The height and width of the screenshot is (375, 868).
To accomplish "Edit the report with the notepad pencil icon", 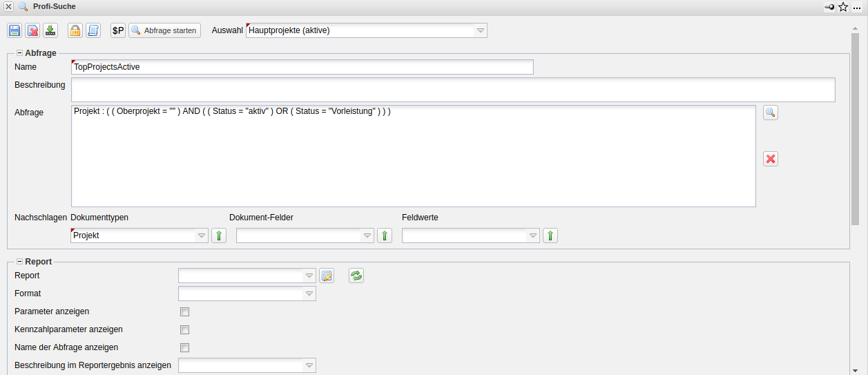I will pos(327,276).
